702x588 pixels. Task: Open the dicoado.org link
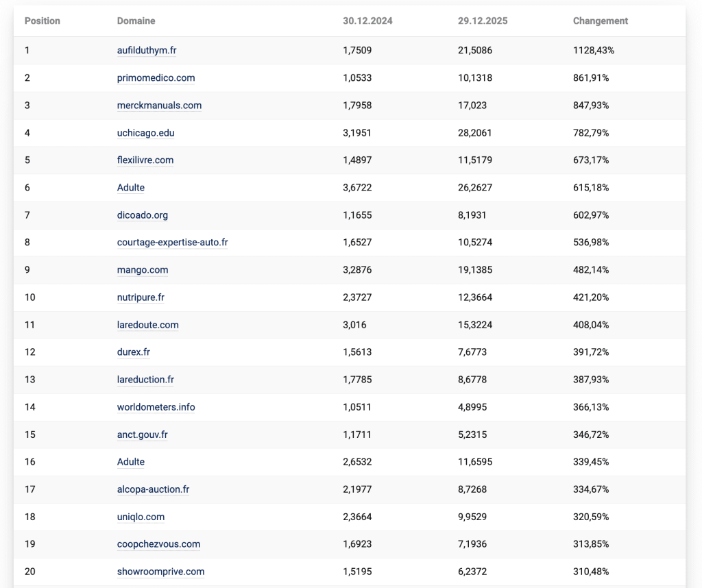click(143, 215)
